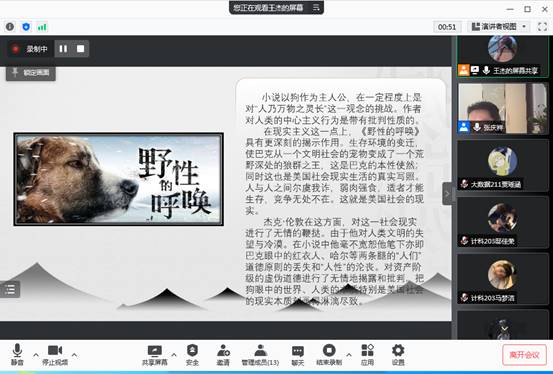Stop the recording with the square button

[80, 49]
